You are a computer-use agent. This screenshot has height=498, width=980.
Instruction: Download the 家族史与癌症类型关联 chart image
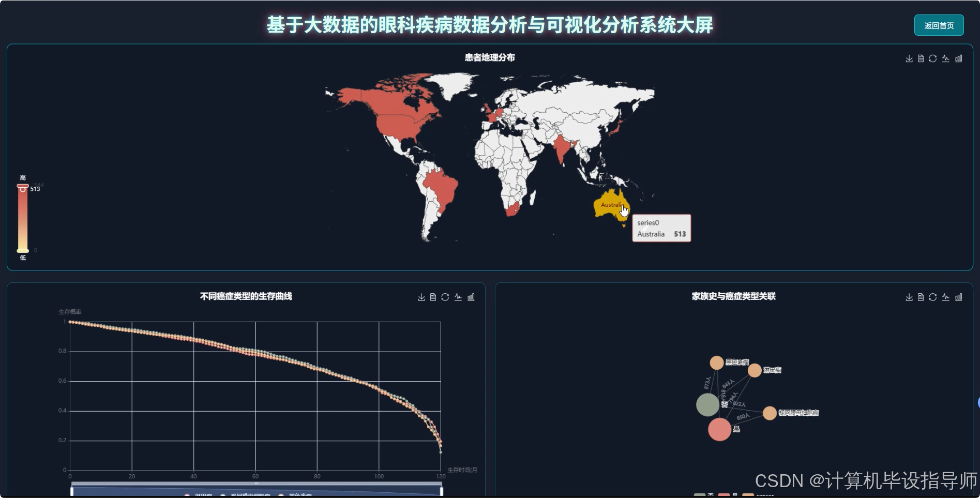point(909,297)
